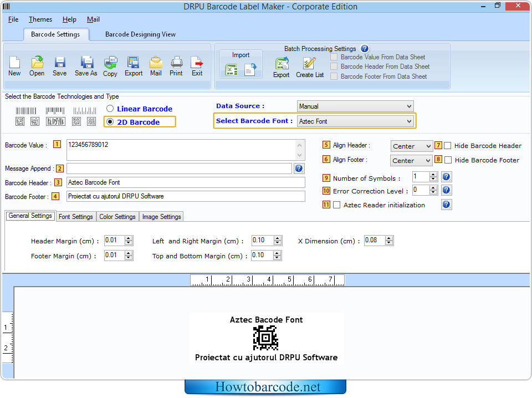The image size is (532, 398).
Task: Select the 2D Barcode radio button
Action: (x=110, y=122)
